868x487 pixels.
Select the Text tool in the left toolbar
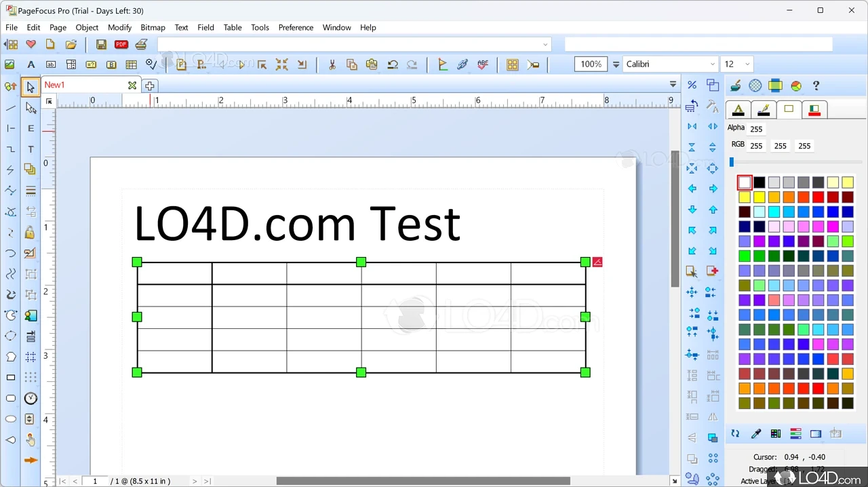(x=31, y=149)
